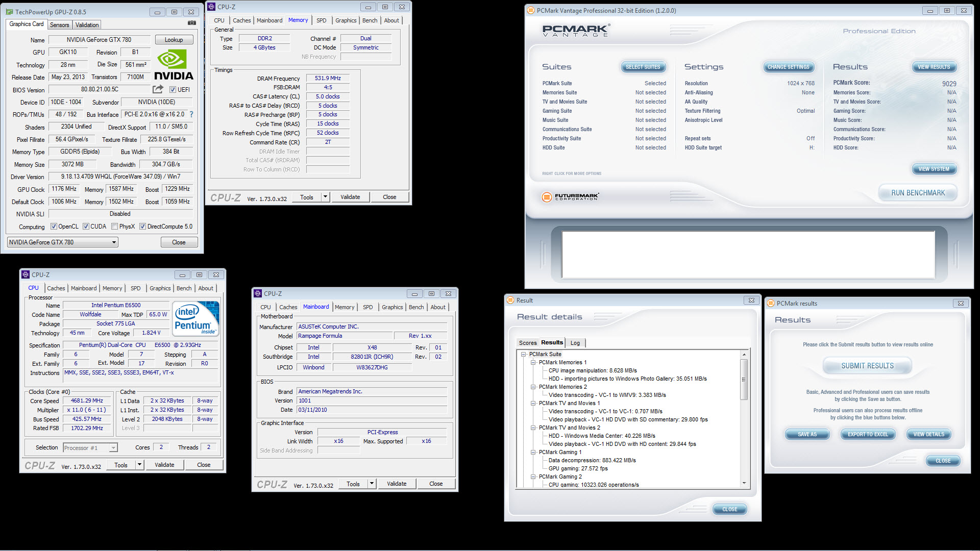980x551 pixels.
Task: Open the Processor #1 selection dropdown
Action: click(x=90, y=448)
